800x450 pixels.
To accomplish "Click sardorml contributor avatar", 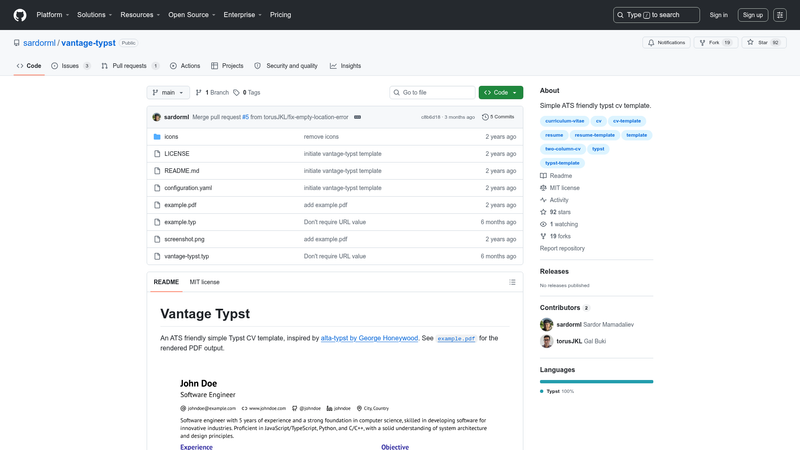I will point(546,324).
